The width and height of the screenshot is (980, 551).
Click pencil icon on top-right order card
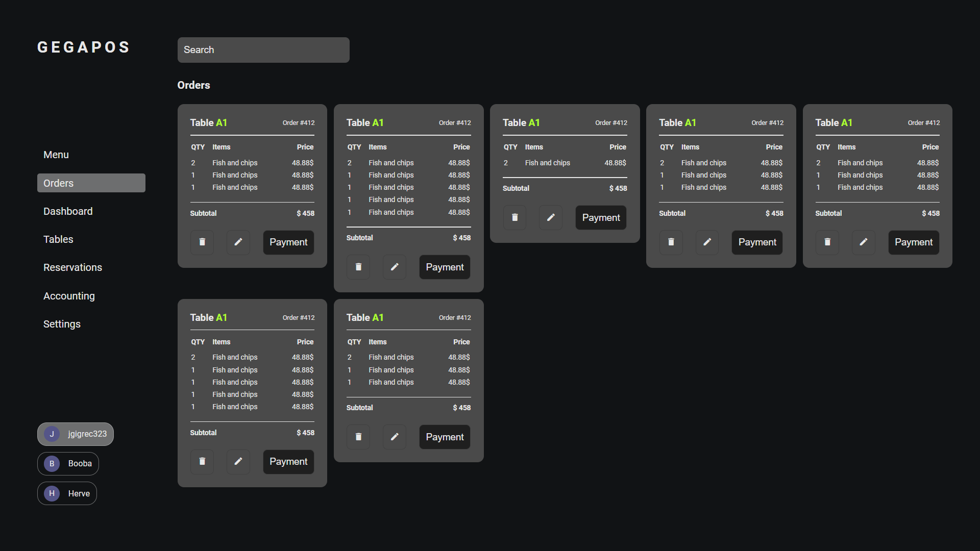click(864, 242)
